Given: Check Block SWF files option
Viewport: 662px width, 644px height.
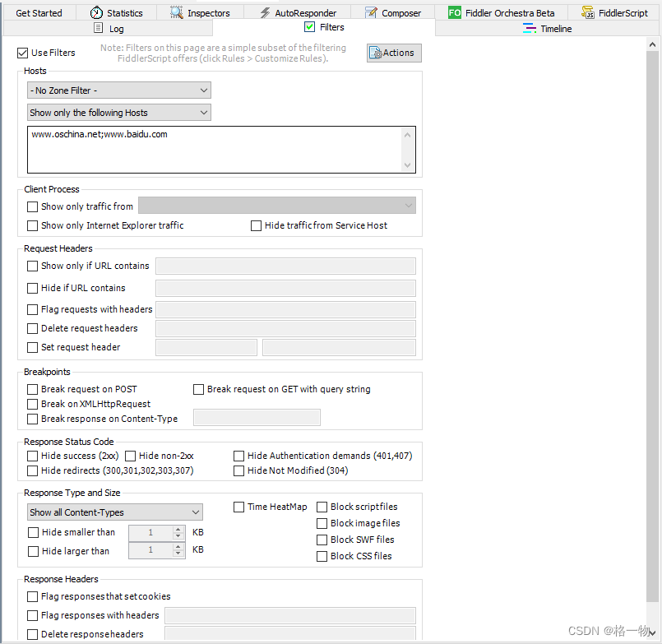Looking at the screenshot, I should tap(322, 540).
